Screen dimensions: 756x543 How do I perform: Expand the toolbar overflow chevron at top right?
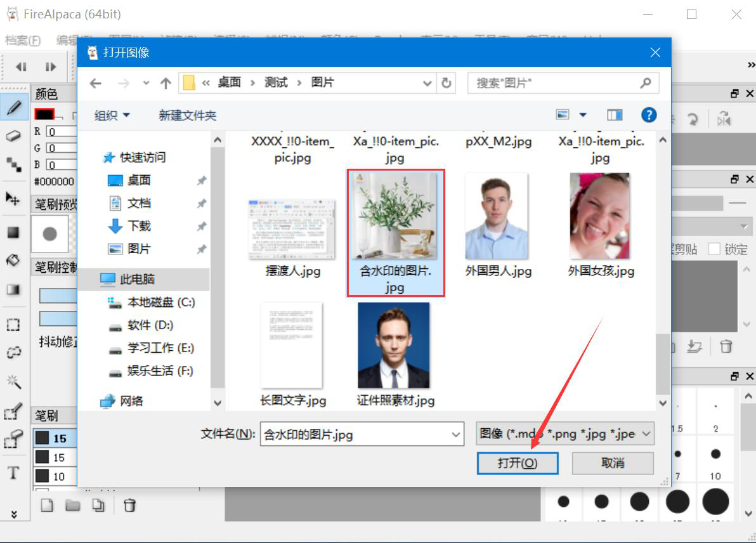pos(751,65)
